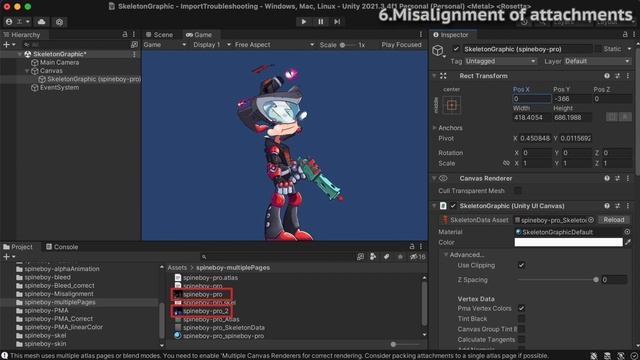Select SkeletonGraphic (spineboy-pro) in Hierarchy

93,79
